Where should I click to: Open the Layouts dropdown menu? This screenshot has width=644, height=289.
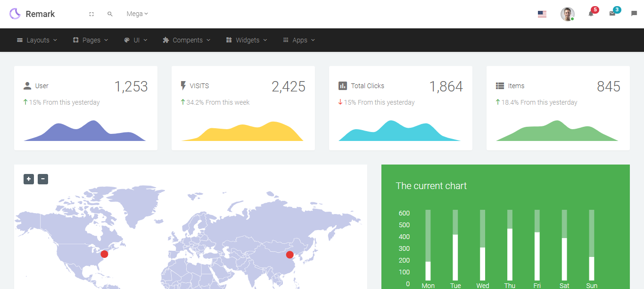(x=37, y=40)
